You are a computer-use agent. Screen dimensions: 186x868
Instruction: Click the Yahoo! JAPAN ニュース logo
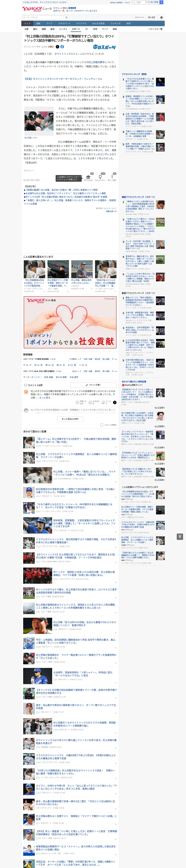click(x=37, y=9)
